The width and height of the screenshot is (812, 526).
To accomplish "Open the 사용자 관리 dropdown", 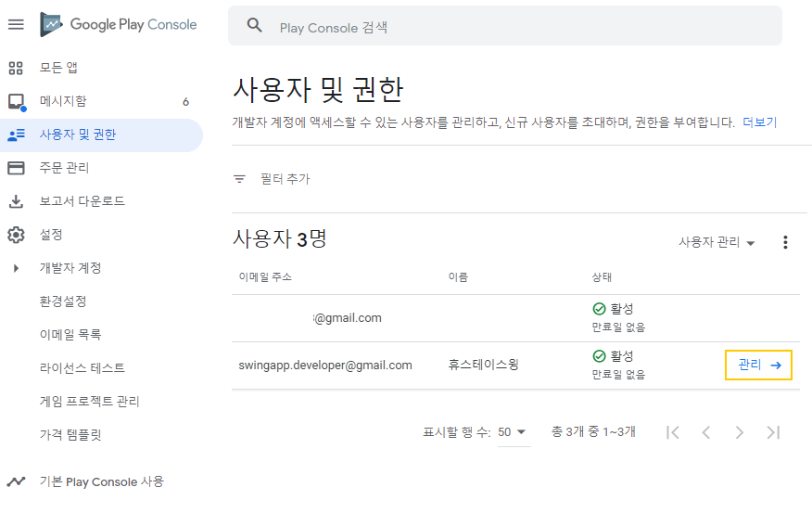I will coord(717,242).
